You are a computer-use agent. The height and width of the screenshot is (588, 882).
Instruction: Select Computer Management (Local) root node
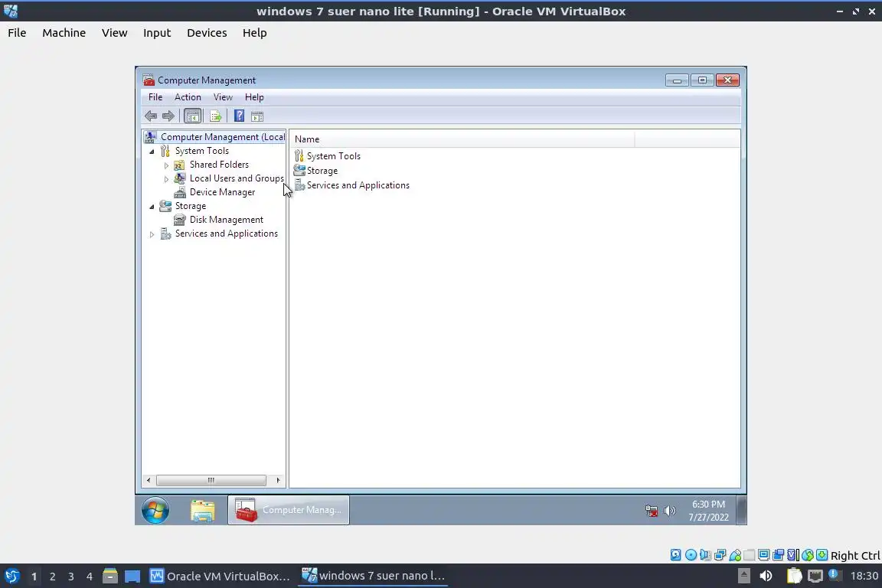click(x=215, y=137)
